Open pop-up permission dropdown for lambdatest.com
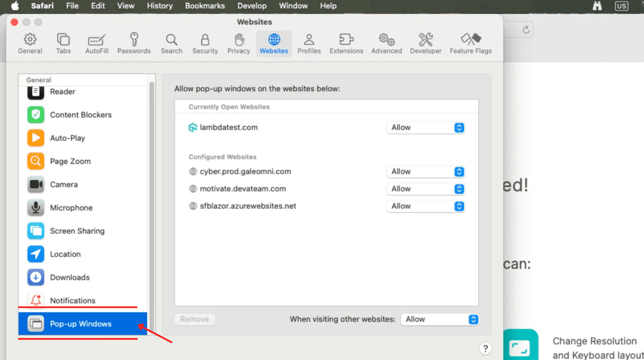This screenshot has height=360, width=644. click(426, 127)
